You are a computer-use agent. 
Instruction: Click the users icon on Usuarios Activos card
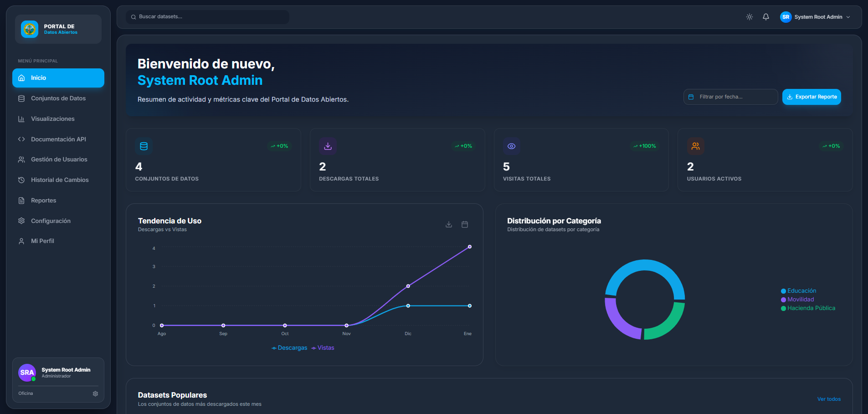click(x=695, y=146)
